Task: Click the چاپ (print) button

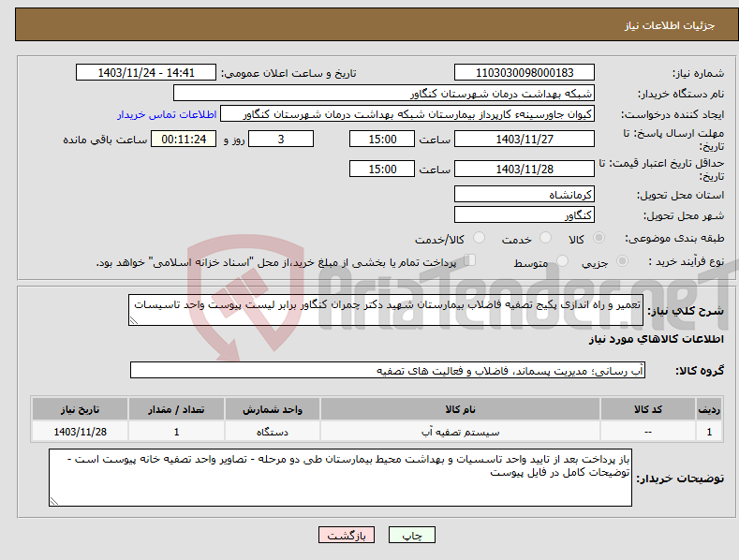Action: tap(411, 535)
